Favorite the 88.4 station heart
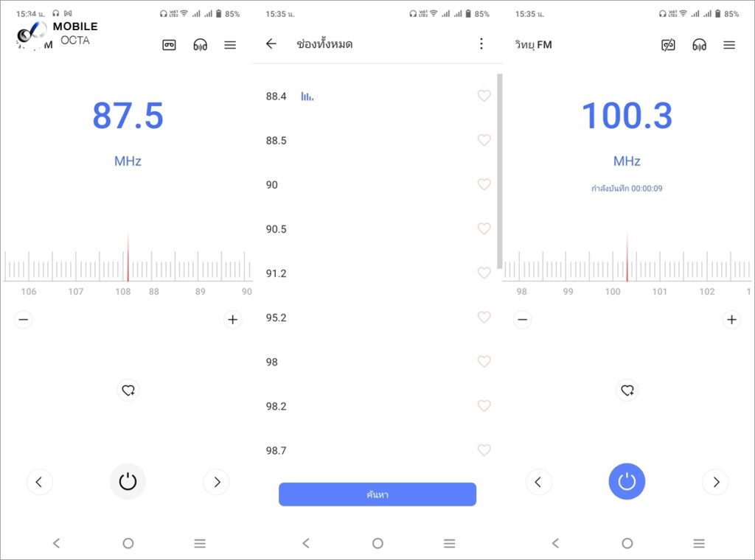The width and height of the screenshot is (755, 560). (x=484, y=96)
